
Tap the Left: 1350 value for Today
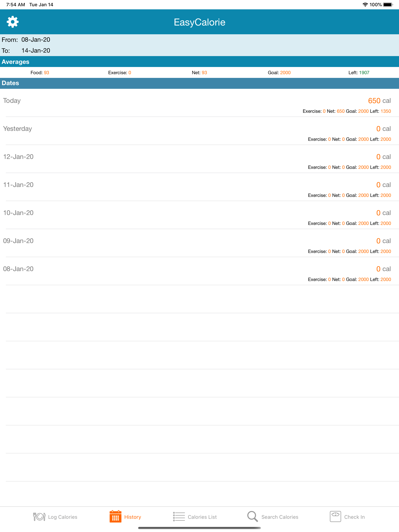(380, 111)
